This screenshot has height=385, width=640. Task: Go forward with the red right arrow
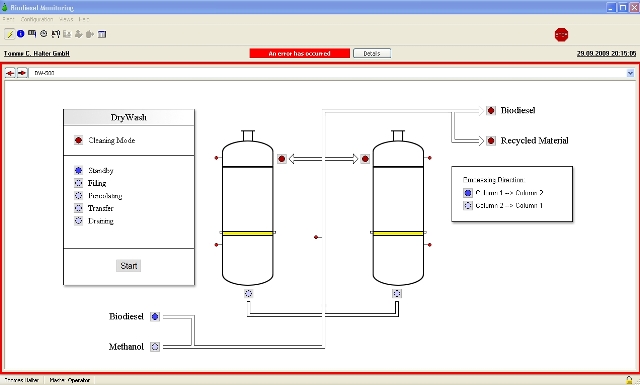pos(22,73)
